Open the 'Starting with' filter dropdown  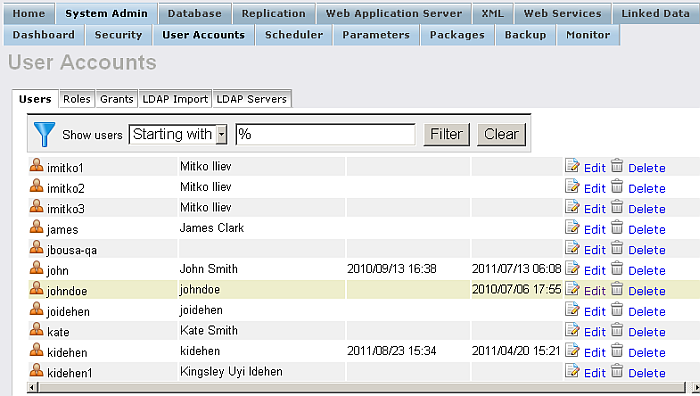tap(178, 134)
